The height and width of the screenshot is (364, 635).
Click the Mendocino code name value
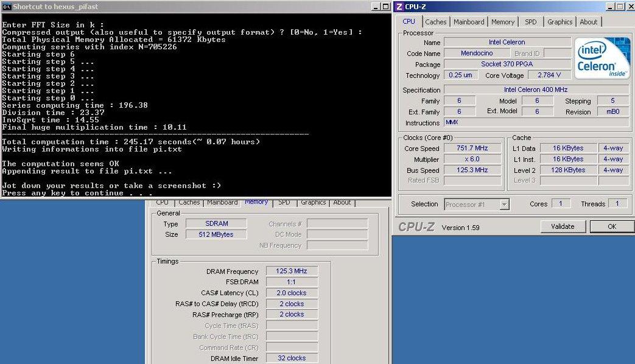pos(477,53)
